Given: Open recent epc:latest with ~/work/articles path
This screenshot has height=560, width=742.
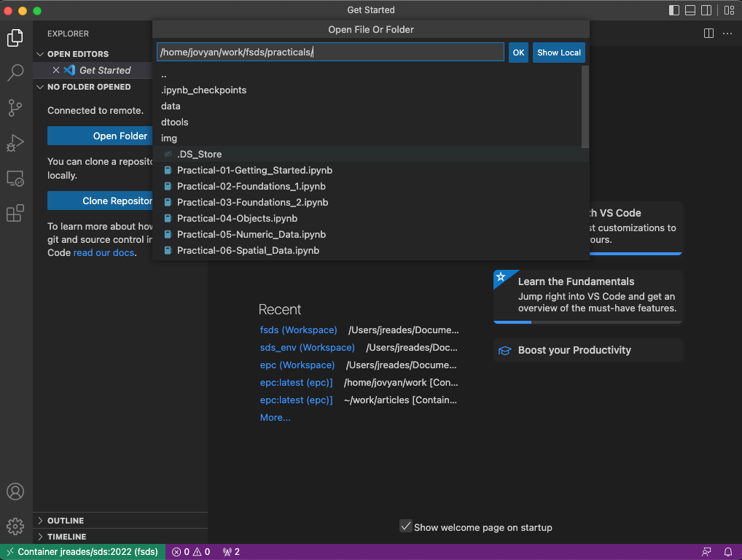Looking at the screenshot, I should pyautogui.click(x=296, y=400).
